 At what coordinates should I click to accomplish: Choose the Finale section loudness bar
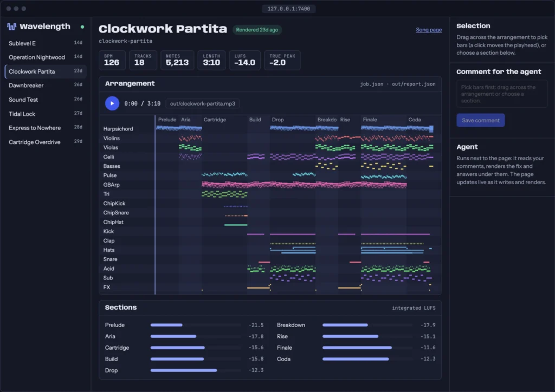tap(367, 348)
